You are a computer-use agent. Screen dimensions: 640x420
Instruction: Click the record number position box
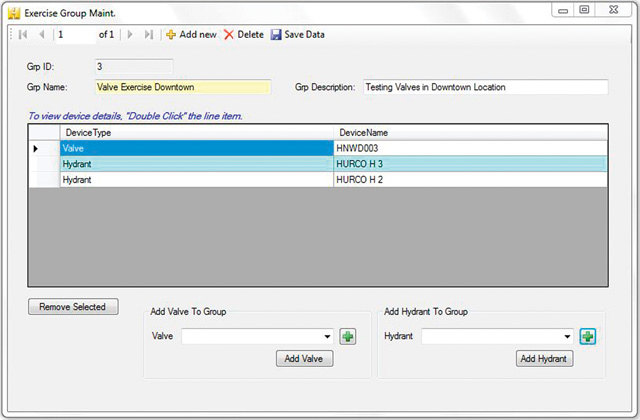74,35
